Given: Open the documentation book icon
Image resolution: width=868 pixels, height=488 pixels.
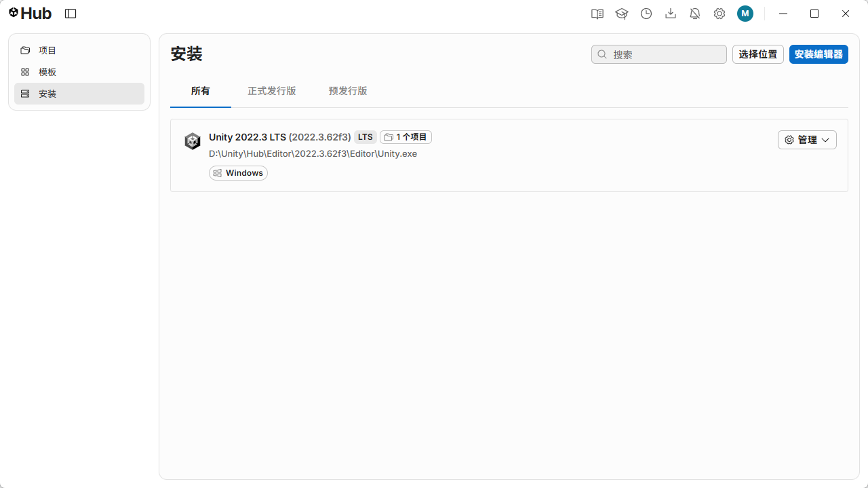Looking at the screenshot, I should click(x=597, y=14).
